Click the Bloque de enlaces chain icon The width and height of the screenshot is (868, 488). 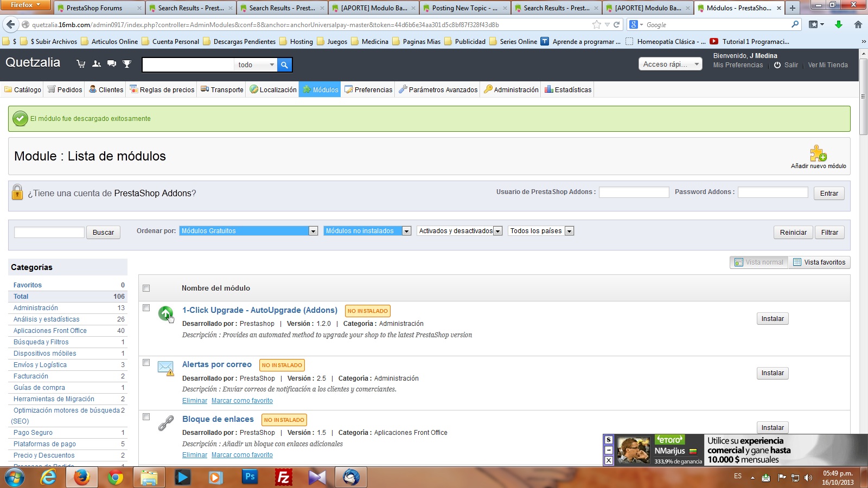click(165, 423)
